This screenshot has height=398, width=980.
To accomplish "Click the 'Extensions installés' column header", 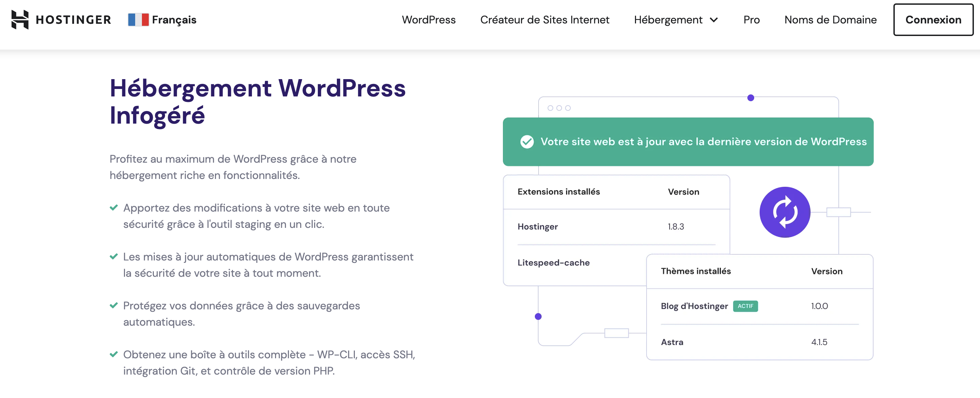I will coord(559,192).
